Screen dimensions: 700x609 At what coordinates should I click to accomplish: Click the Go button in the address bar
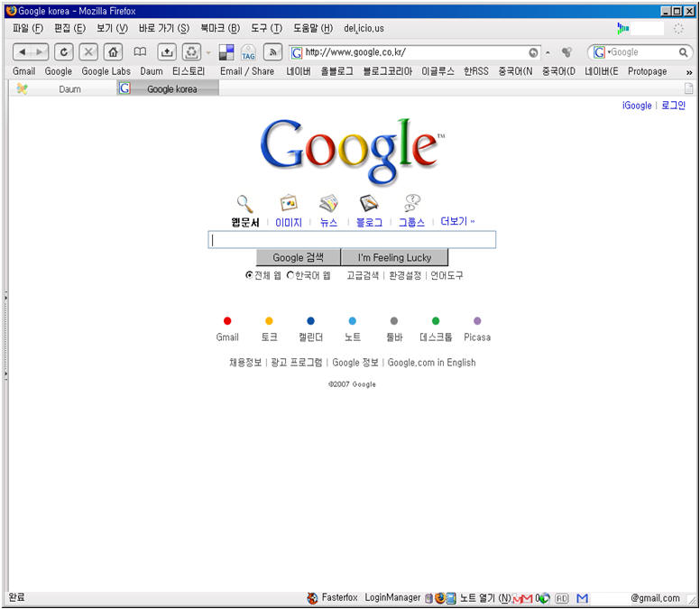tap(533, 52)
